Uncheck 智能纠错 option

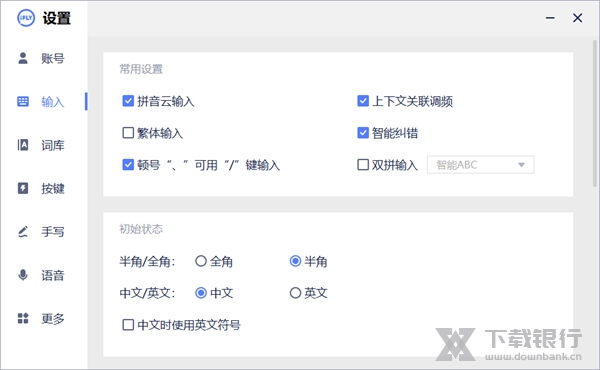click(x=363, y=133)
